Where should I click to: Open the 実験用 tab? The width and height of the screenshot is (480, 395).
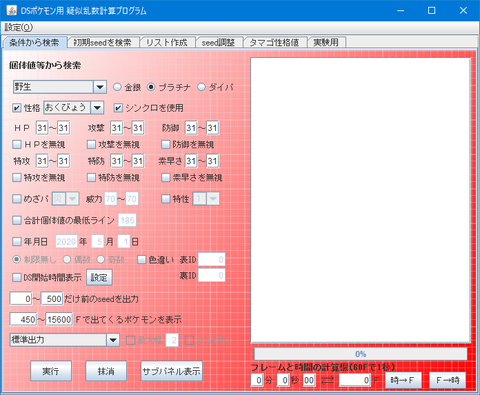(x=326, y=43)
